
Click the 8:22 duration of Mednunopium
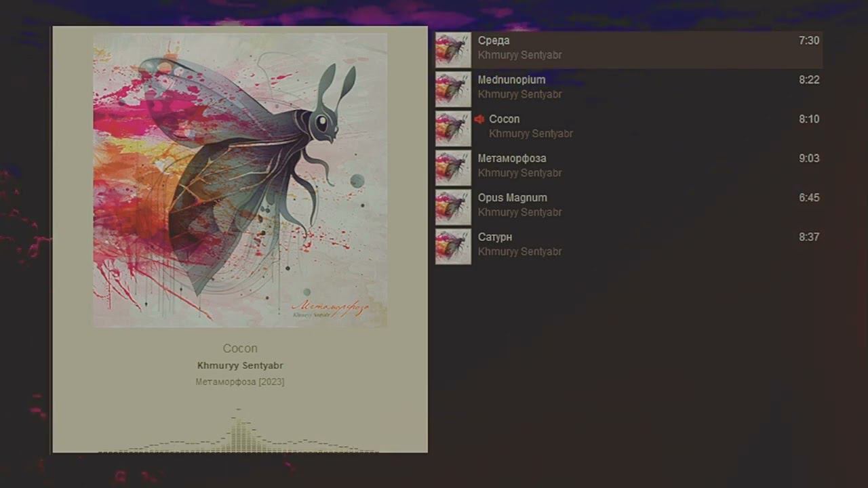tap(809, 80)
